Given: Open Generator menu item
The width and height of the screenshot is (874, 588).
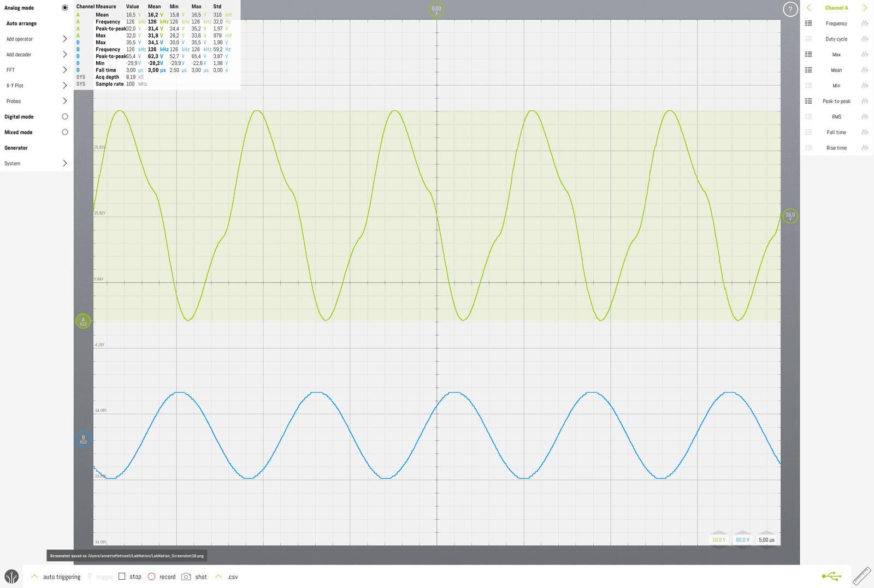Looking at the screenshot, I should pos(16,148).
